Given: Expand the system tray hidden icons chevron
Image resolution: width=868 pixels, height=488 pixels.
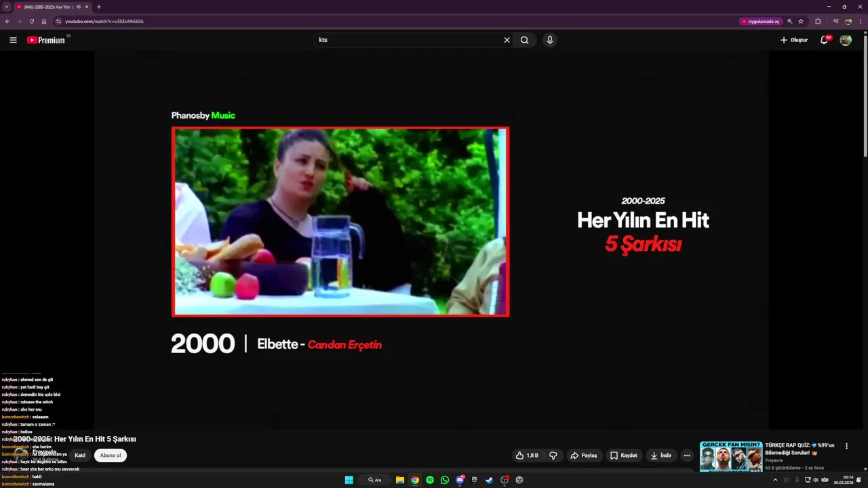Looking at the screenshot, I should (x=775, y=480).
